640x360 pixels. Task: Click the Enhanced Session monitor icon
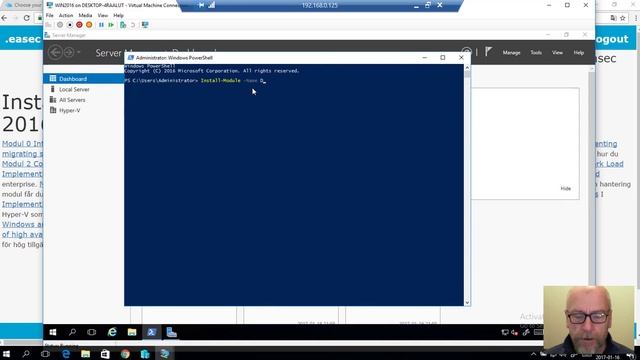(145, 25)
